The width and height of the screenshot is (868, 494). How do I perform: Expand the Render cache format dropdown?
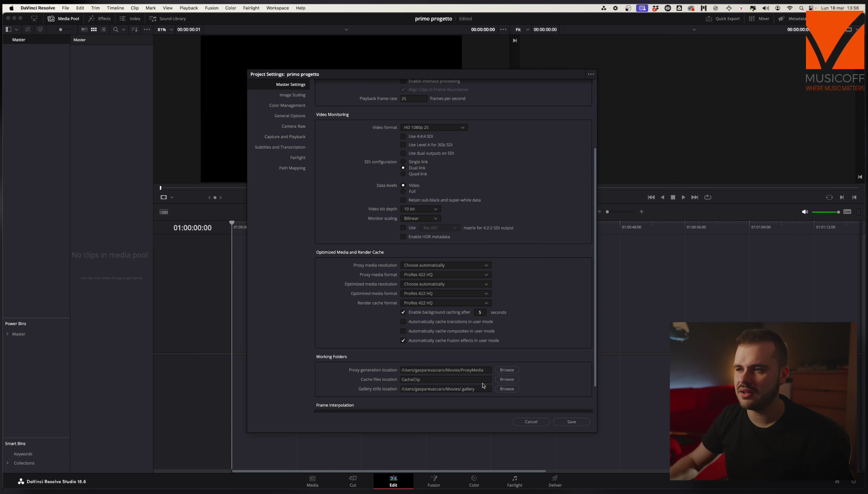[x=445, y=303]
